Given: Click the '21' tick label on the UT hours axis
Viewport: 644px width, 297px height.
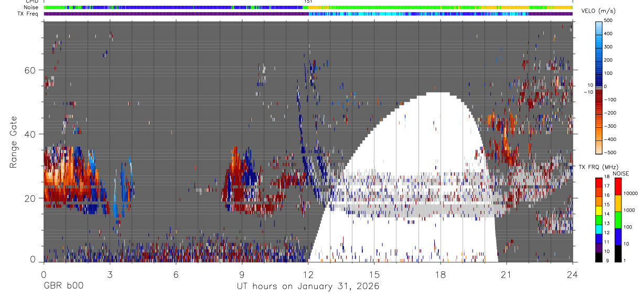Looking at the screenshot, I should coord(506,274).
